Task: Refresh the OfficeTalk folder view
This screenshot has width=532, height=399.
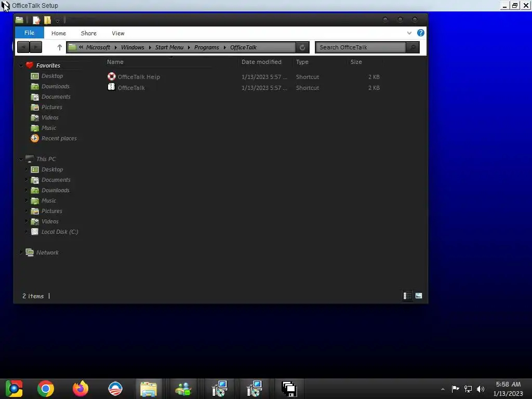Action: pos(302,47)
